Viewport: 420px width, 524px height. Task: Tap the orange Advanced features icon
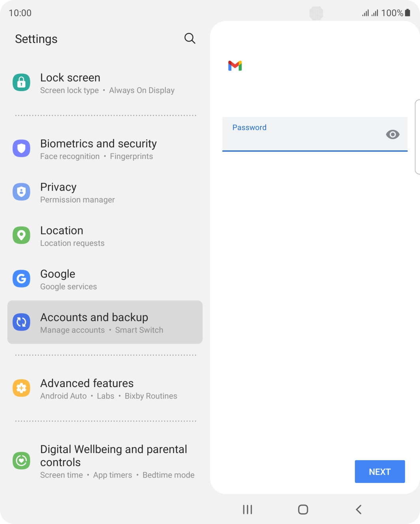pyautogui.click(x=21, y=388)
